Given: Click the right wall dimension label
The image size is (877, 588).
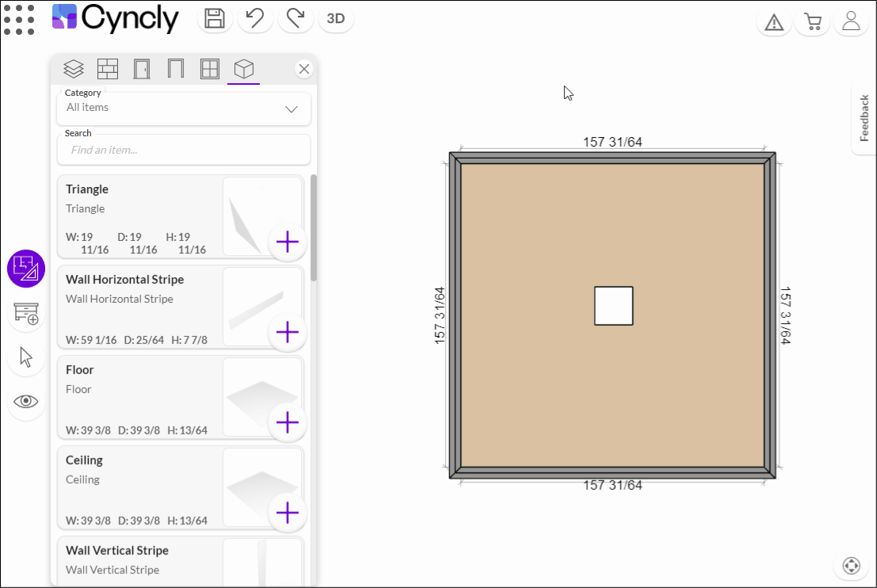Looking at the screenshot, I should click(x=785, y=315).
